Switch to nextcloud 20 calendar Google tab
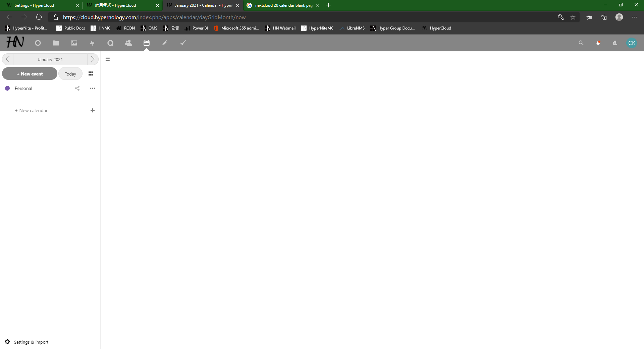This screenshot has width=644, height=349. (283, 5)
